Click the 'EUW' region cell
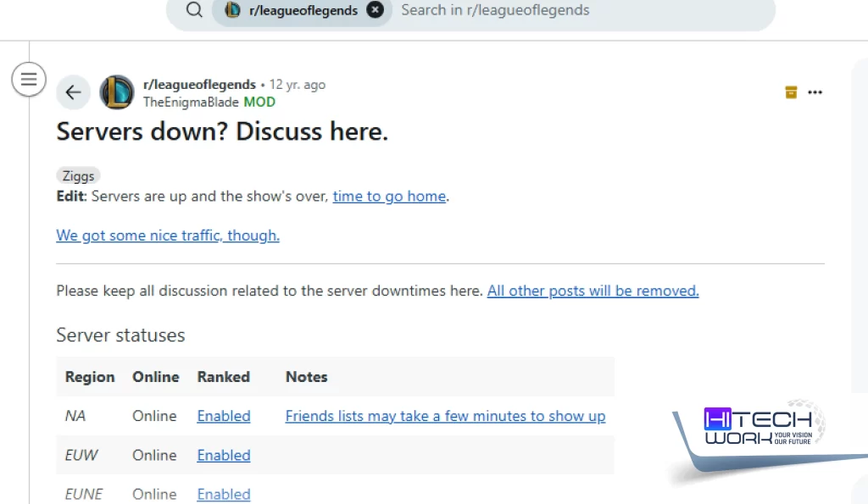Image resolution: width=868 pixels, height=504 pixels. pos(81,456)
